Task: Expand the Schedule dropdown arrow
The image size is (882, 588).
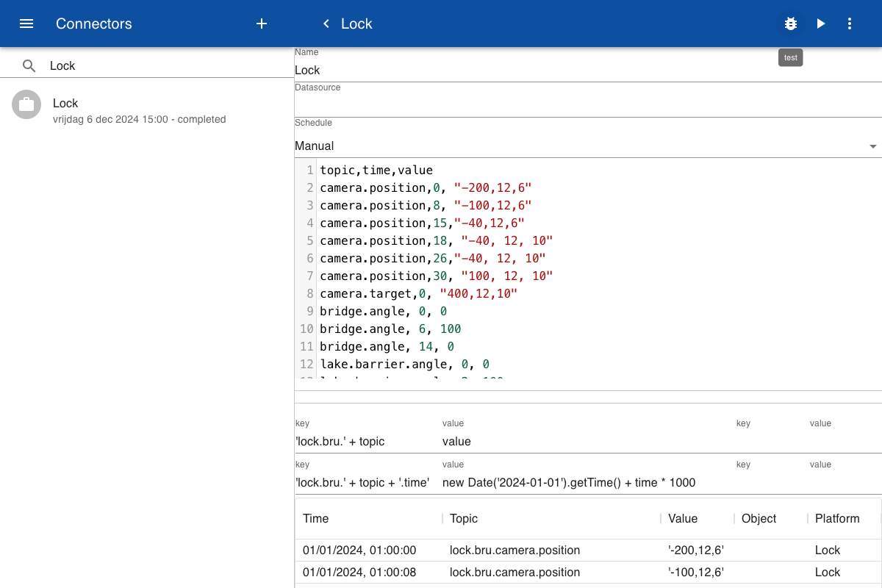Action: tap(873, 146)
